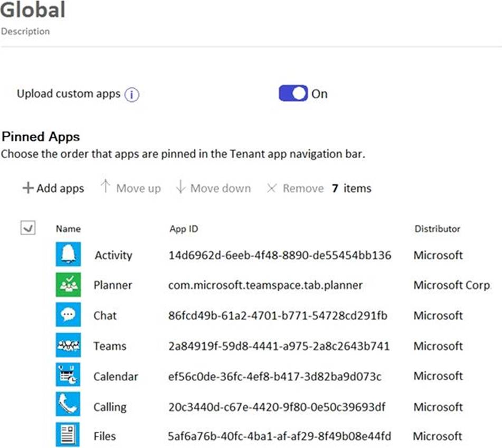
Task: Click the Teams app icon
Action: coord(68,346)
